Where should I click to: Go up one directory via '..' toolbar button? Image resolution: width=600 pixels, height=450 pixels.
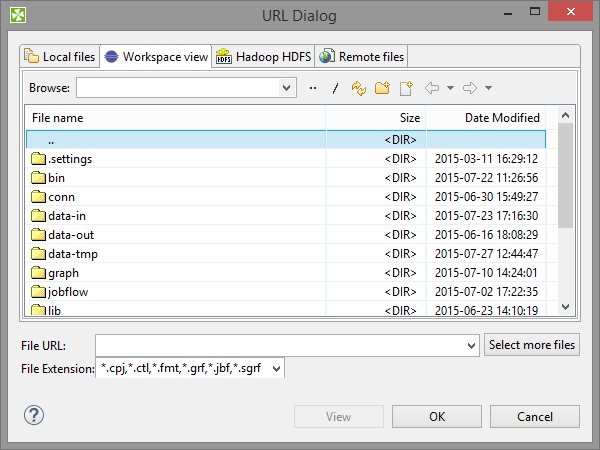313,88
